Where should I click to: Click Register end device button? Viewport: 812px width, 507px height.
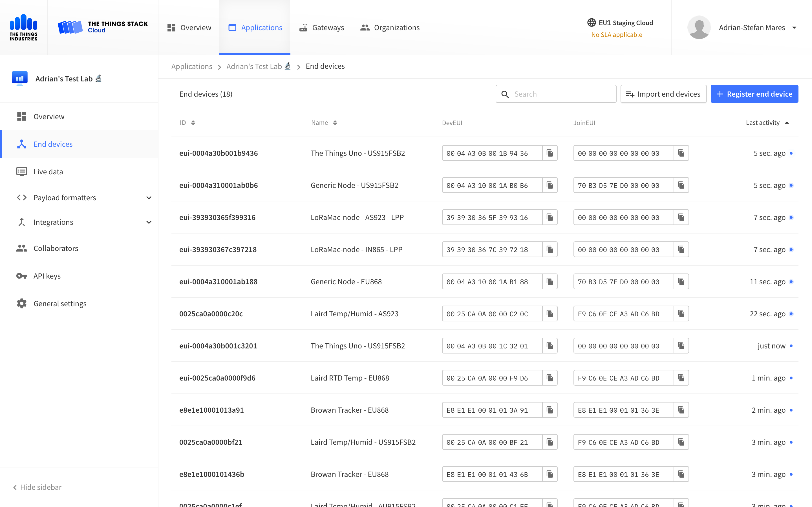pyautogui.click(x=754, y=94)
